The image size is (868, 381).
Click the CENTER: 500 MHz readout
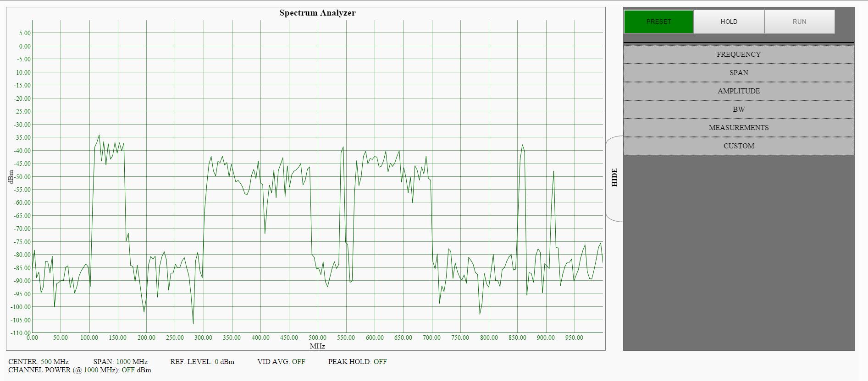click(38, 362)
